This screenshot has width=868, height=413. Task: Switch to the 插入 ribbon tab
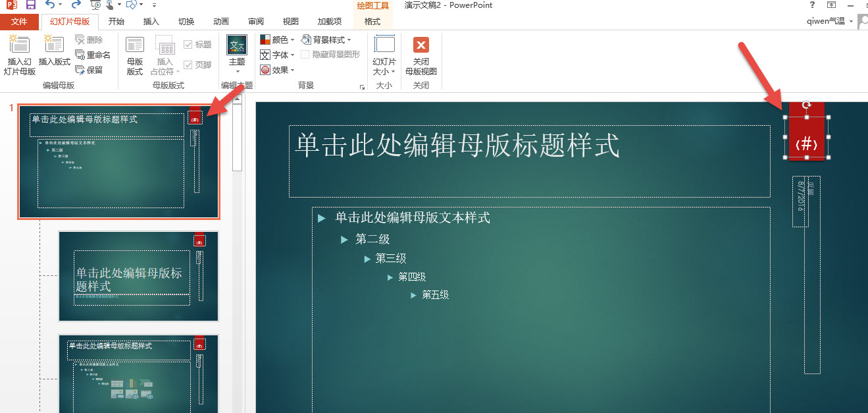[x=151, y=21]
